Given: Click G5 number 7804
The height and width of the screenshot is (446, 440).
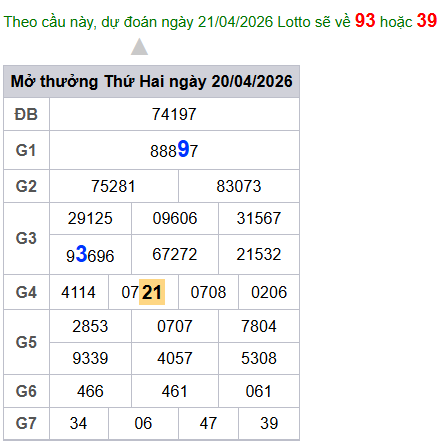Looking at the screenshot, I should [259, 326].
